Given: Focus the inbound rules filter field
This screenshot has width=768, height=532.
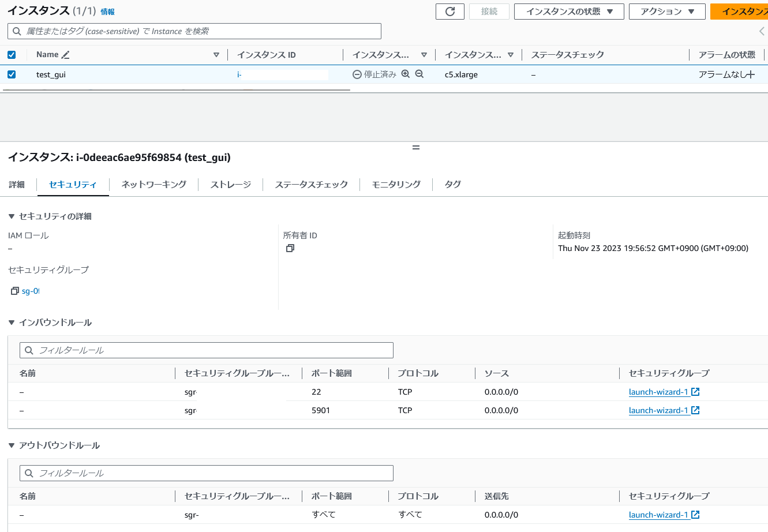Looking at the screenshot, I should [x=207, y=350].
